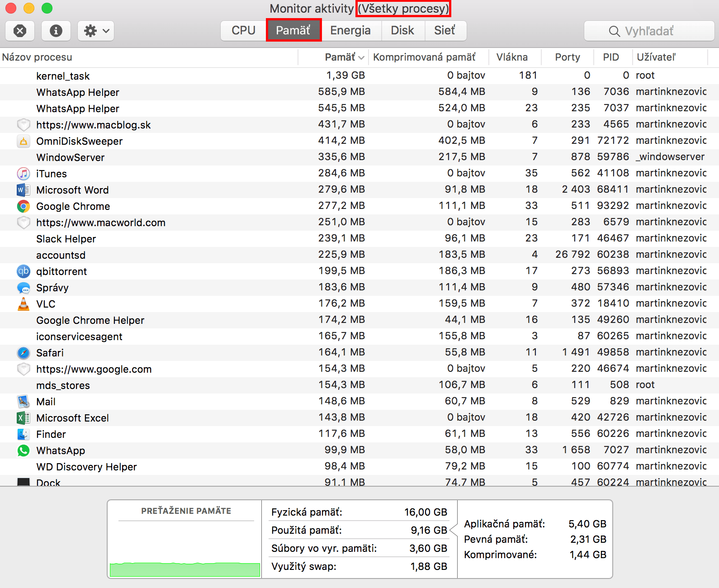The image size is (719, 588).
Task: Toggle sort on Pamäť column header
Action: (333, 57)
